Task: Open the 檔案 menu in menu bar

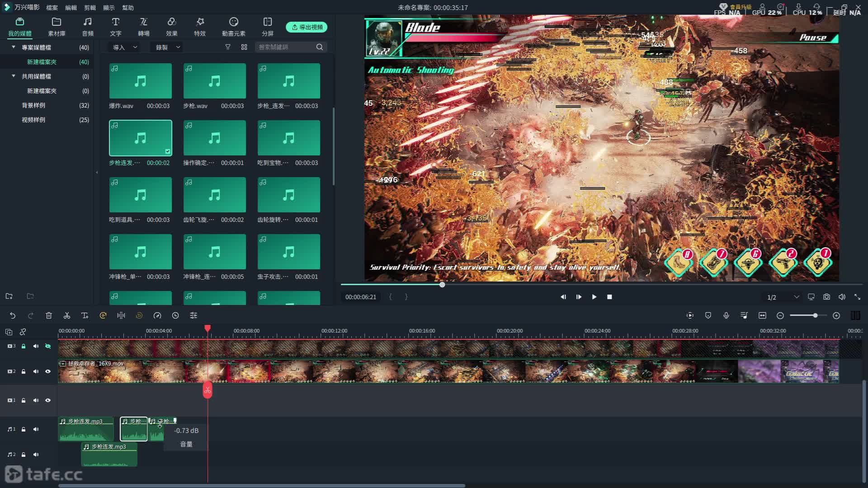Action: (52, 8)
